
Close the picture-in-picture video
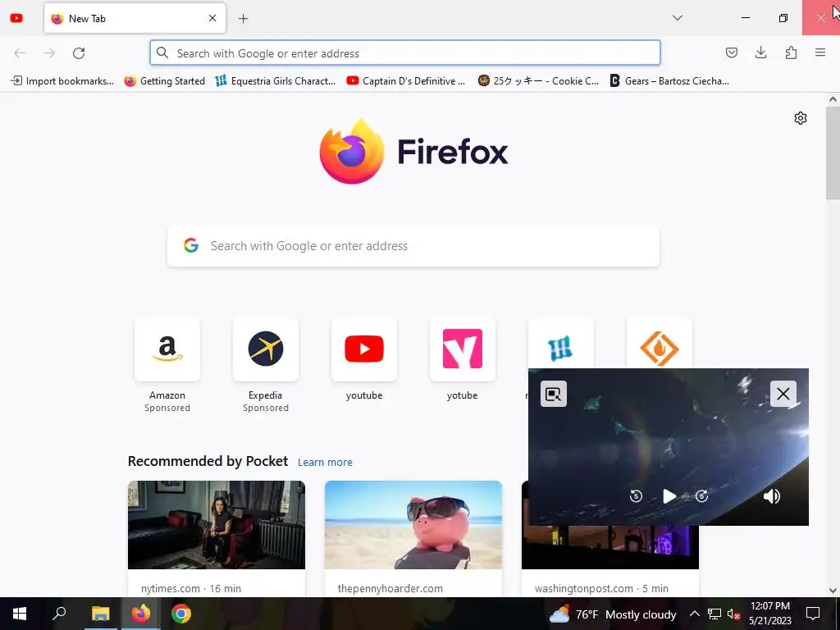point(783,394)
